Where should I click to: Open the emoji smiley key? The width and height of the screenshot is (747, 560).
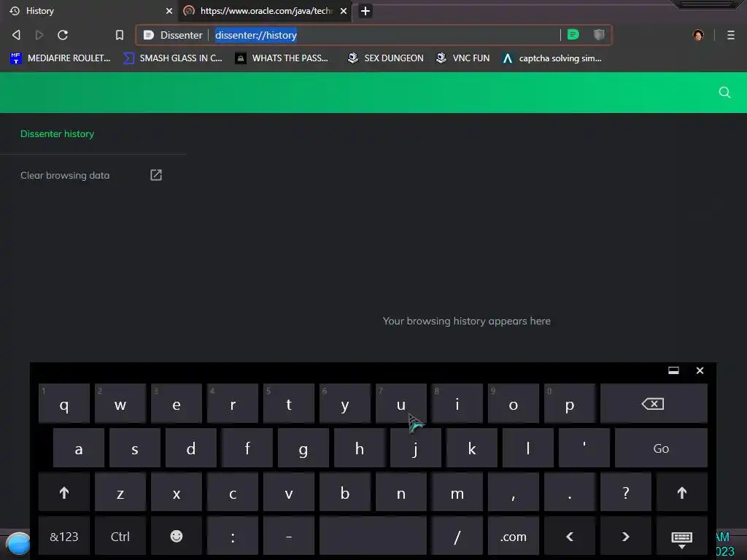[x=177, y=537]
